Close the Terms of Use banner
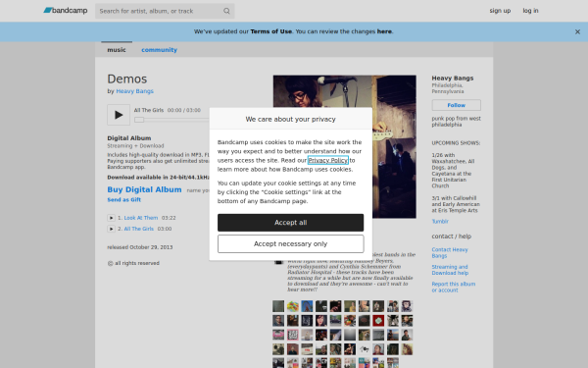This screenshot has height=368, width=588. (x=577, y=32)
